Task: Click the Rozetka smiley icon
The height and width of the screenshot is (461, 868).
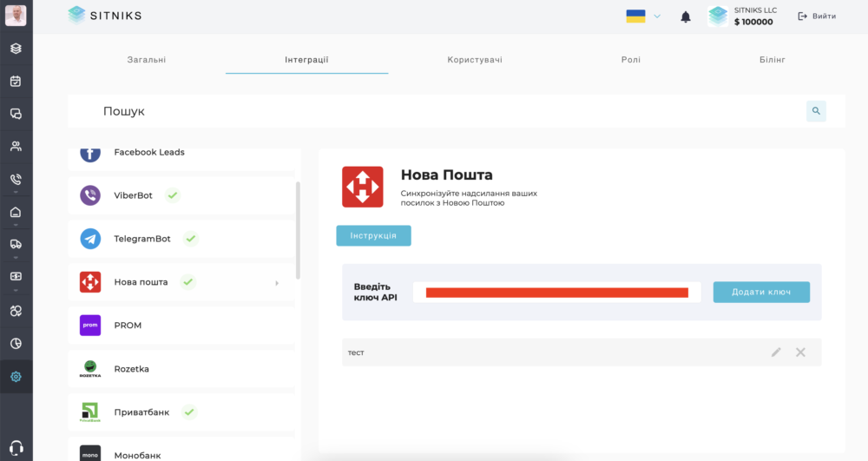Action: coord(90,369)
